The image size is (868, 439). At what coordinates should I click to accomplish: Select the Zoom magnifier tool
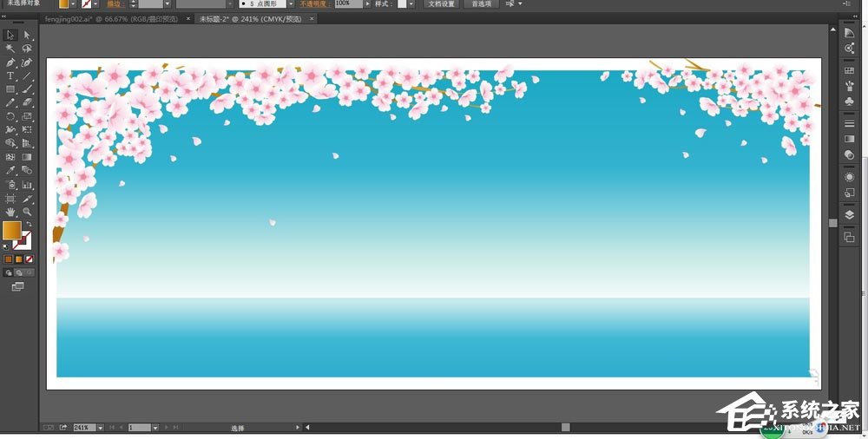(x=27, y=212)
